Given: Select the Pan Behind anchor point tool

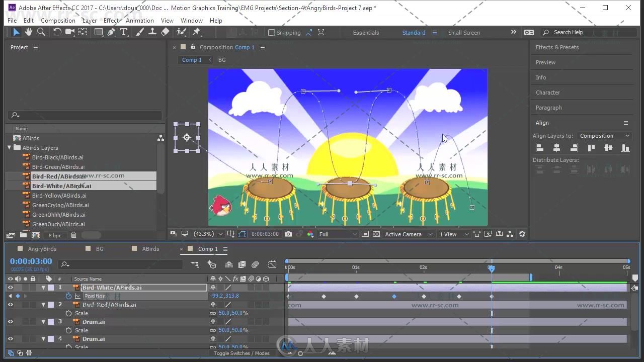Looking at the screenshot, I should 83,32.
